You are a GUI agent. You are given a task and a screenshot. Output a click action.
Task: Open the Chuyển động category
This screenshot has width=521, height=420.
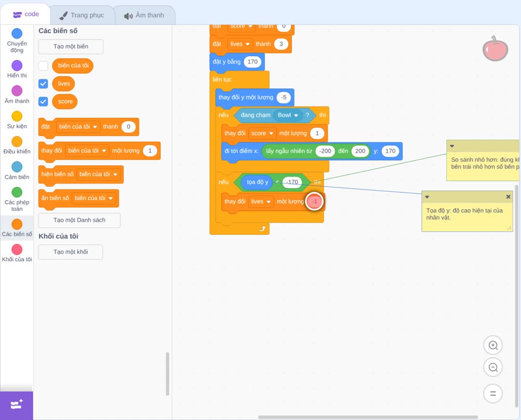pos(17,40)
